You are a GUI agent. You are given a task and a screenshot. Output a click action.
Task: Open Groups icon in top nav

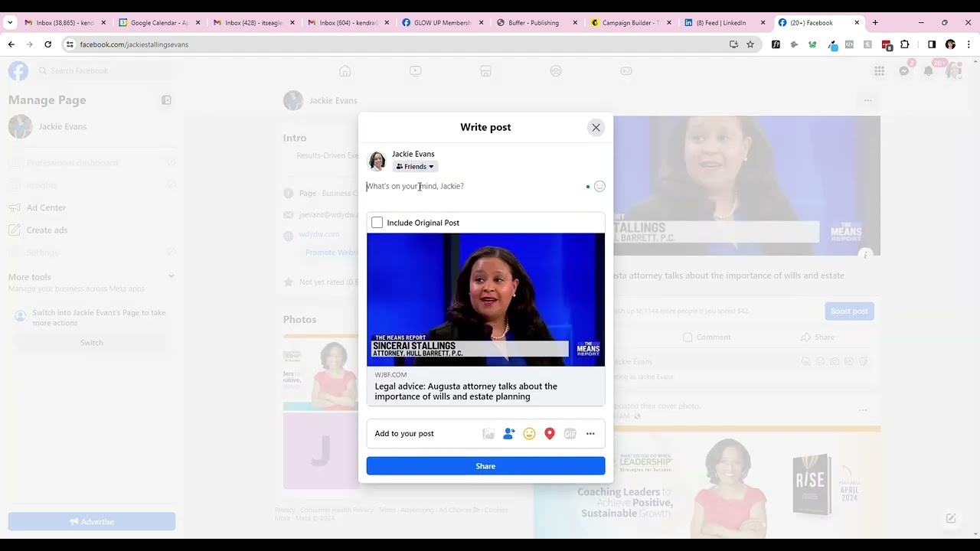pyautogui.click(x=556, y=71)
